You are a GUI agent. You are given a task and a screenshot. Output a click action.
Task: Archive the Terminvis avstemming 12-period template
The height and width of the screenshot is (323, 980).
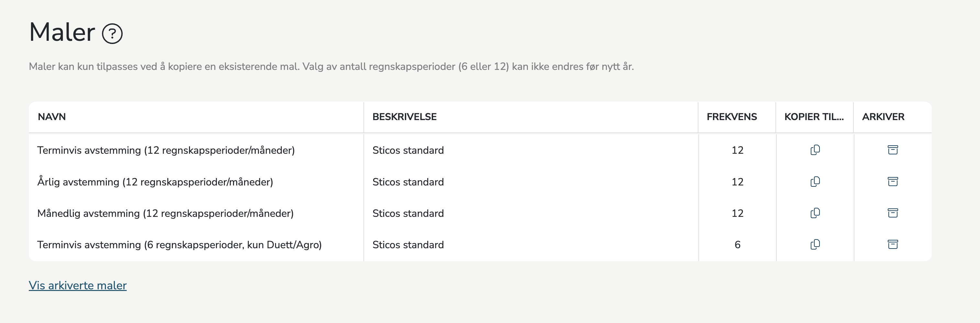[x=893, y=150]
